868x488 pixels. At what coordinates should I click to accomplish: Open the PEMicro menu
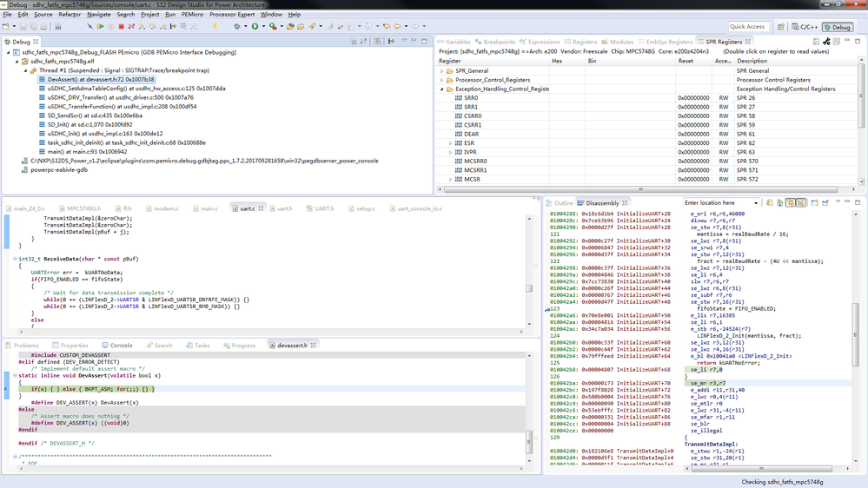point(192,15)
